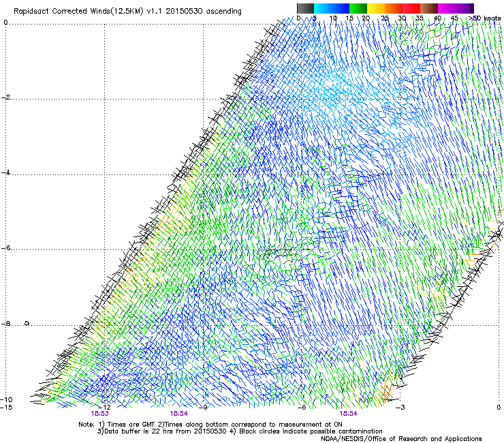This screenshot has height=443, width=504.
Task: Click the 'NOAA/NESDIS/Office of Research and Applications' credit
Action: (x=401, y=439)
